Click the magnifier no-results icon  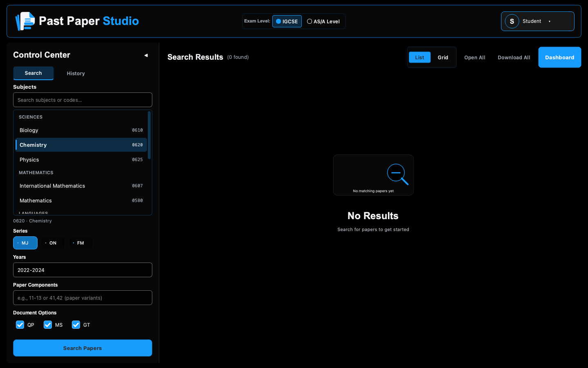[398, 175]
